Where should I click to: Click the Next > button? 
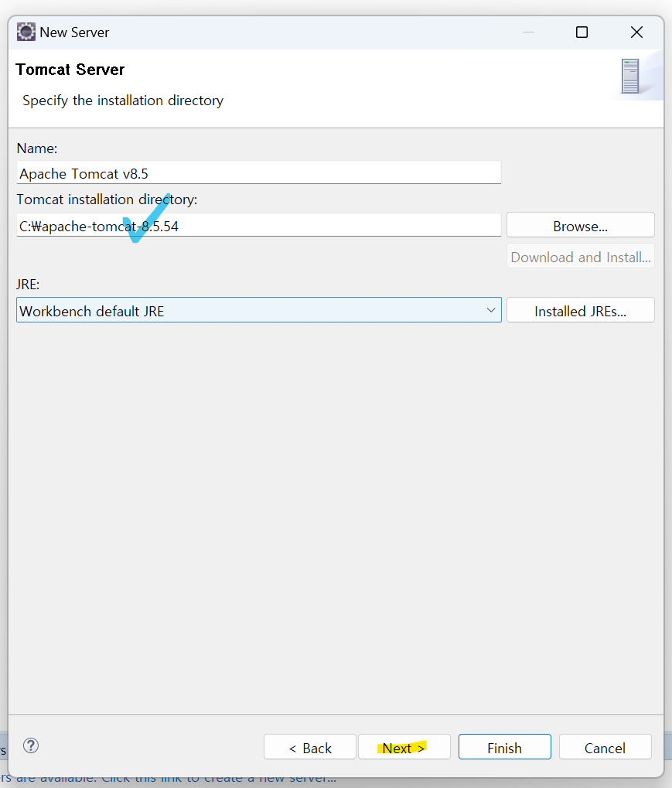[404, 747]
